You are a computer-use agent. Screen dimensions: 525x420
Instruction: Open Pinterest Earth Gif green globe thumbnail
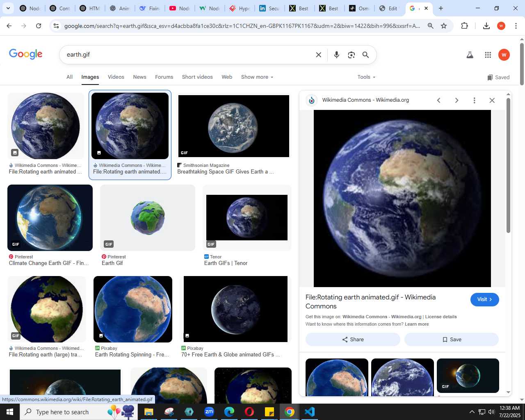[148, 218]
